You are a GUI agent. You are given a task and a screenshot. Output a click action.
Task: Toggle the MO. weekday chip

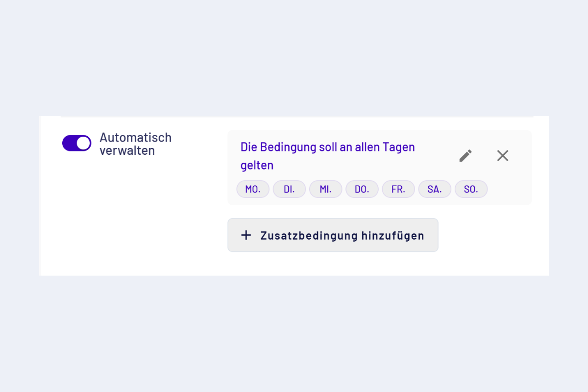[253, 189]
